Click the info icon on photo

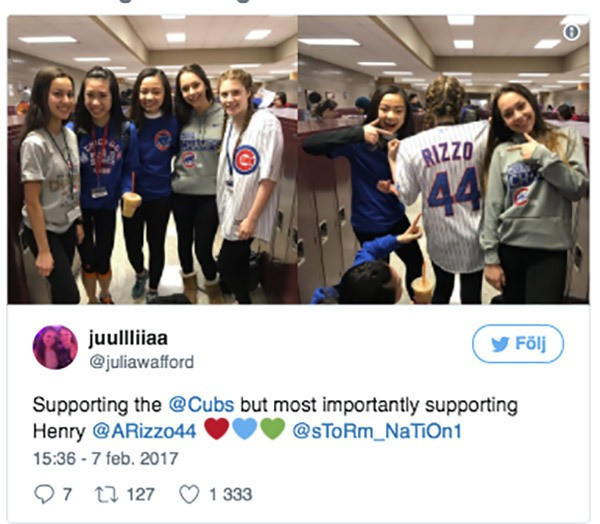click(x=571, y=31)
